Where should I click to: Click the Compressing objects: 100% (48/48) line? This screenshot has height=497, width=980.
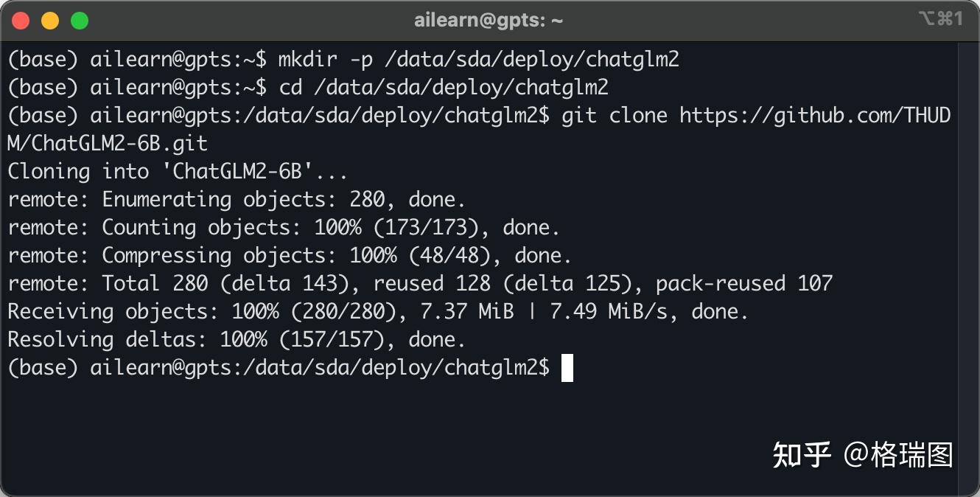pyautogui.click(x=290, y=256)
